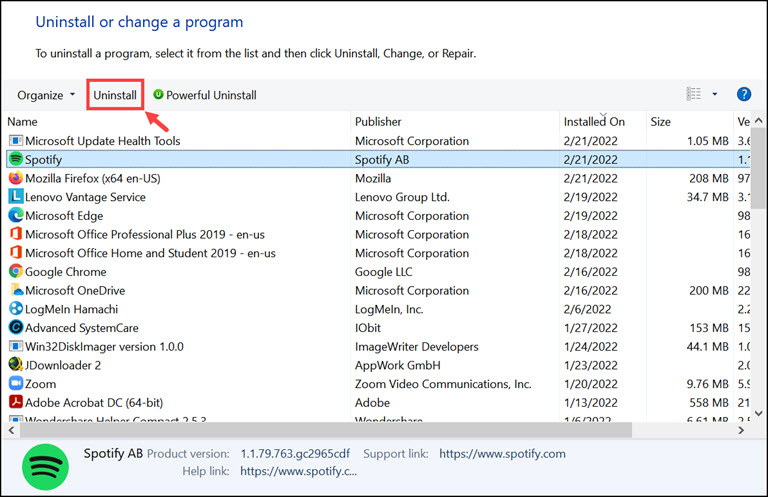Click the Zoom app icon
The height and width of the screenshot is (497, 768).
[16, 384]
